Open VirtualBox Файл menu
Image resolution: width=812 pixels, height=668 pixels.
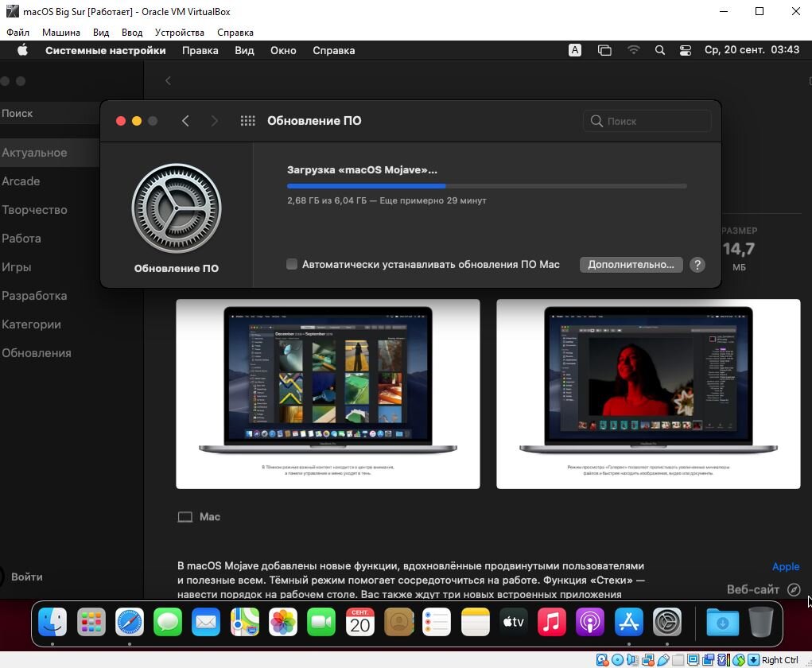point(17,32)
